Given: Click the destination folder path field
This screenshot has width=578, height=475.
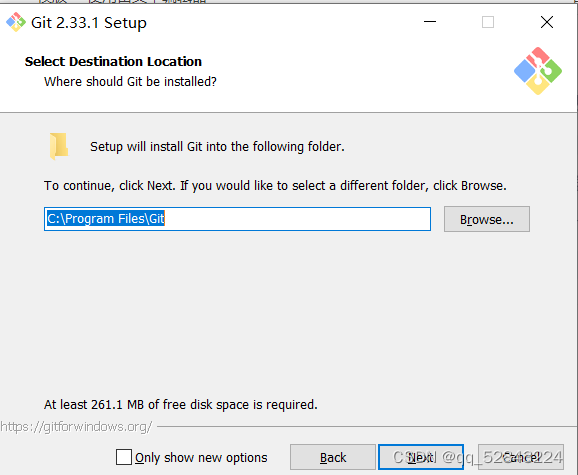Looking at the screenshot, I should click(237, 219).
